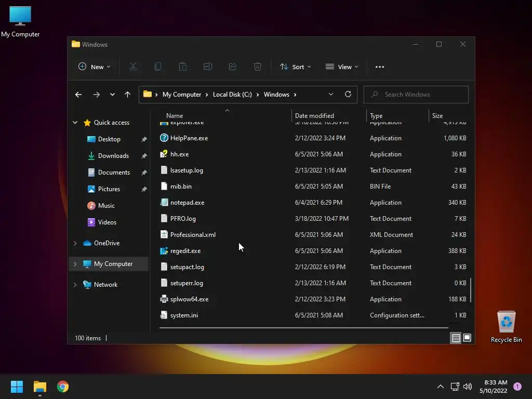Open Documents in Quick access

click(114, 172)
